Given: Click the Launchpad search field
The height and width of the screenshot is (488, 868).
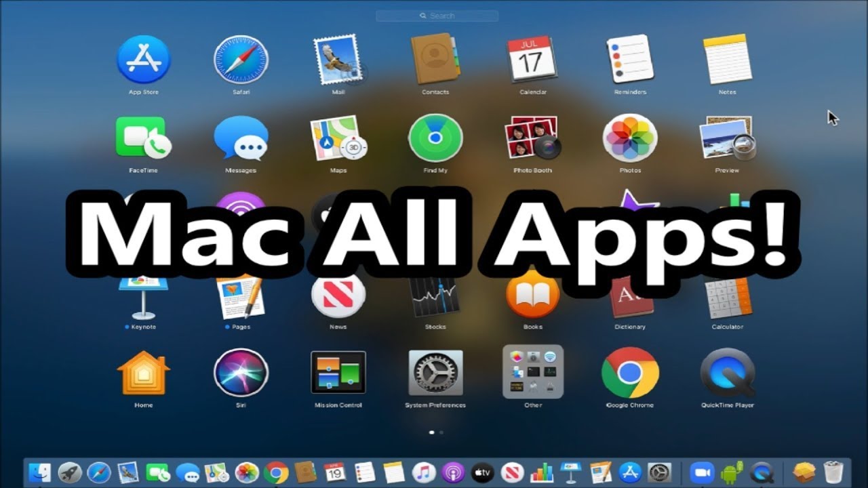Looking at the screenshot, I should (x=436, y=16).
